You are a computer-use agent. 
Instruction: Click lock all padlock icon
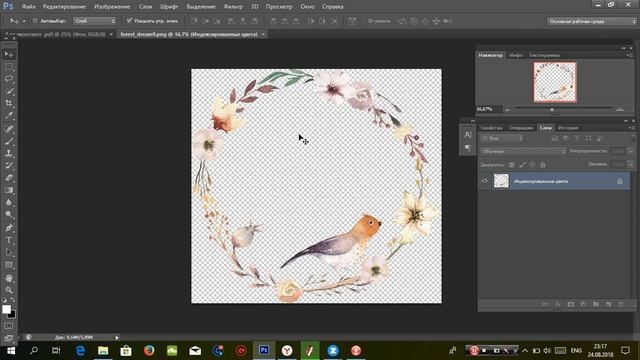pos(543,164)
